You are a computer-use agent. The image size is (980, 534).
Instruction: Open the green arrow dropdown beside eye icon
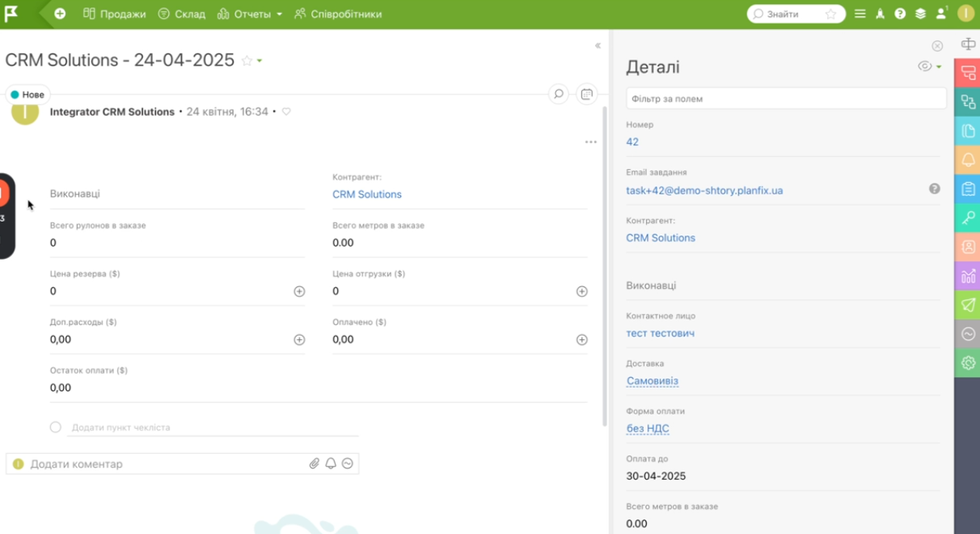coord(939,67)
